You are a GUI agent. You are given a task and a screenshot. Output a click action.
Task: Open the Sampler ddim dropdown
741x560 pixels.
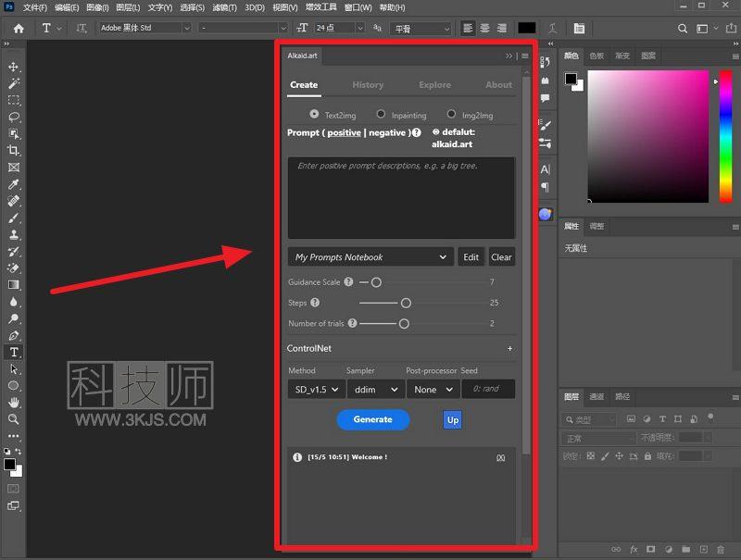[376, 390]
